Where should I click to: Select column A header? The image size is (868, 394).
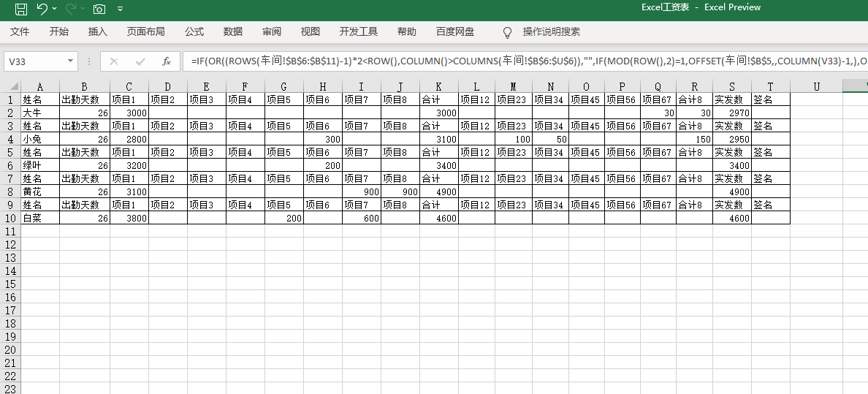pos(40,86)
